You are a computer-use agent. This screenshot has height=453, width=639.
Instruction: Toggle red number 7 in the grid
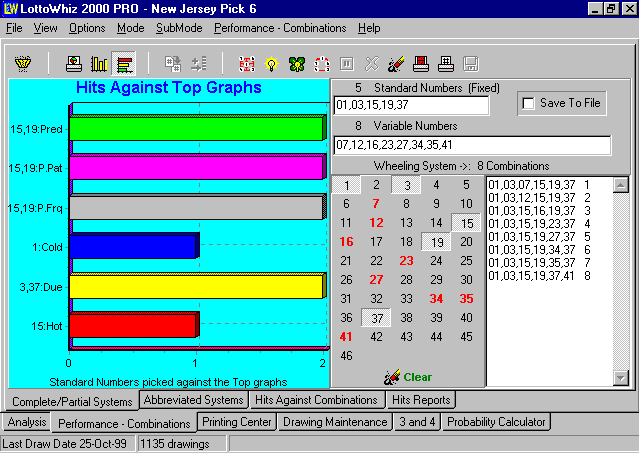(376, 204)
